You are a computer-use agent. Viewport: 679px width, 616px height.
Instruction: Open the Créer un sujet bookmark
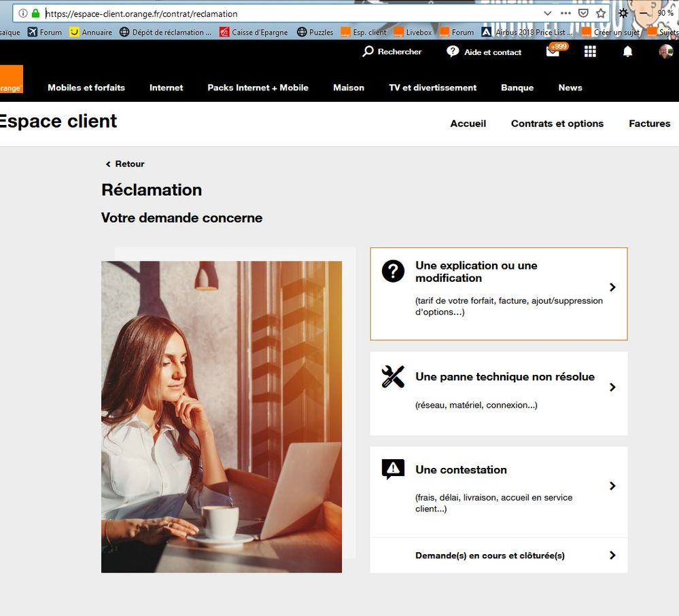pyautogui.click(x=610, y=32)
